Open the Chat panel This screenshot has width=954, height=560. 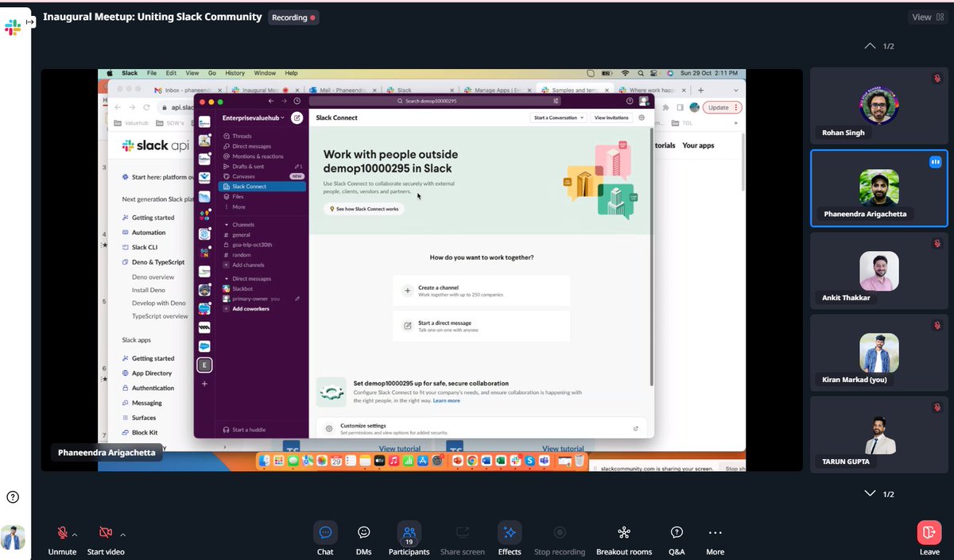(325, 539)
